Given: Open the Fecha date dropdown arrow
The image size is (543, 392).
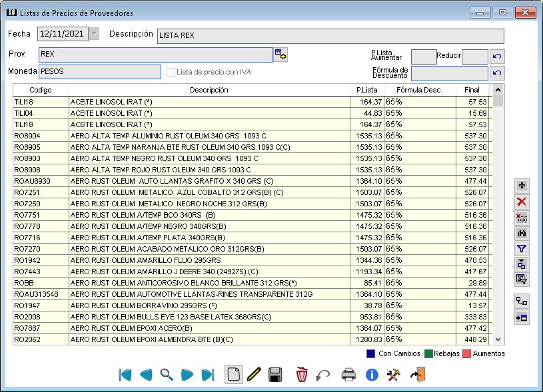Looking at the screenshot, I should coord(94,34).
